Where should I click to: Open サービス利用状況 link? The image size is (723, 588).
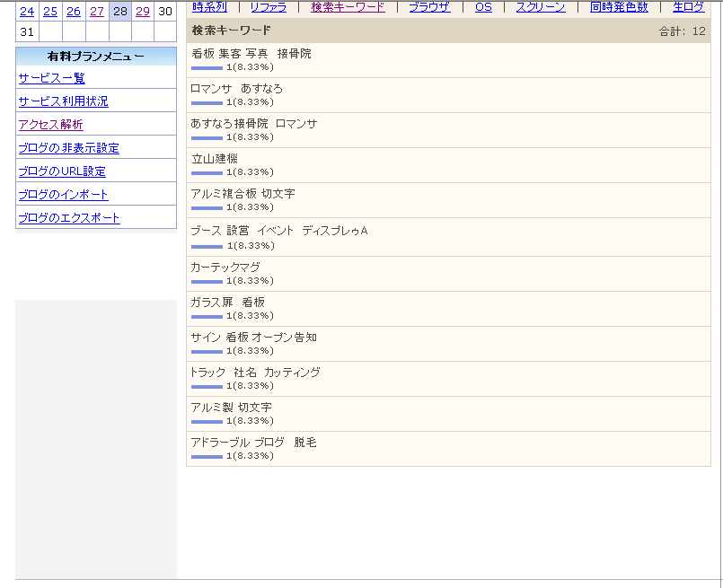point(63,101)
